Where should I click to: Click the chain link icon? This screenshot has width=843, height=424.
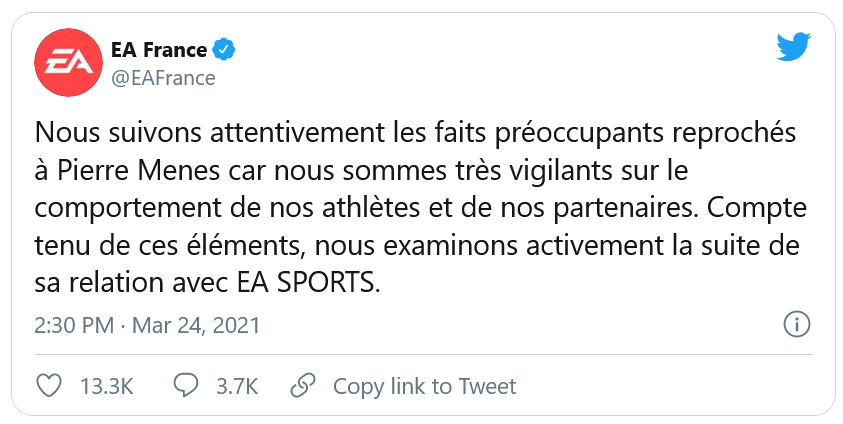pyautogui.click(x=302, y=386)
